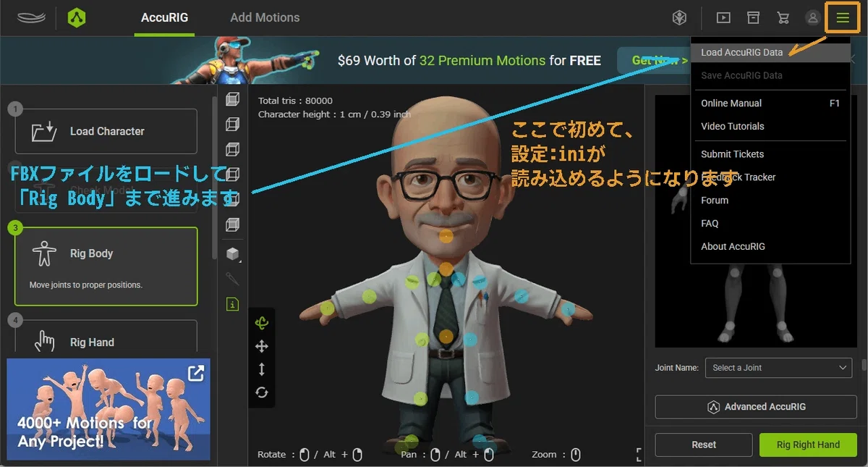Image resolution: width=868 pixels, height=467 pixels.
Task: Click the Rig Right Hand button
Action: coord(808,445)
